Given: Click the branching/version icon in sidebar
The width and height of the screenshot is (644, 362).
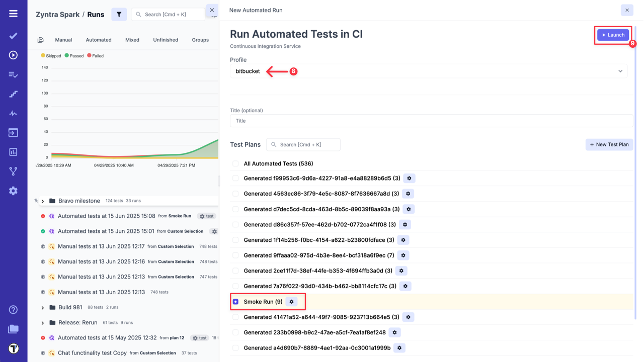Looking at the screenshot, I should pos(13,171).
